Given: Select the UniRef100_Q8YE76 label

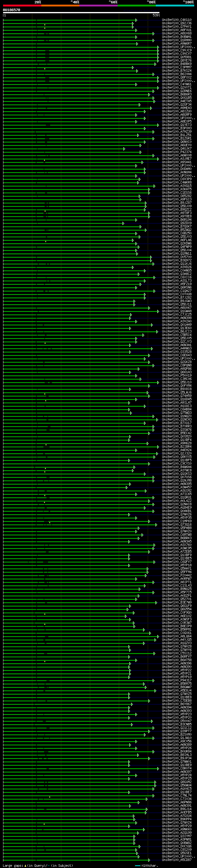Looking at the screenshot, I should click(177, 61).
